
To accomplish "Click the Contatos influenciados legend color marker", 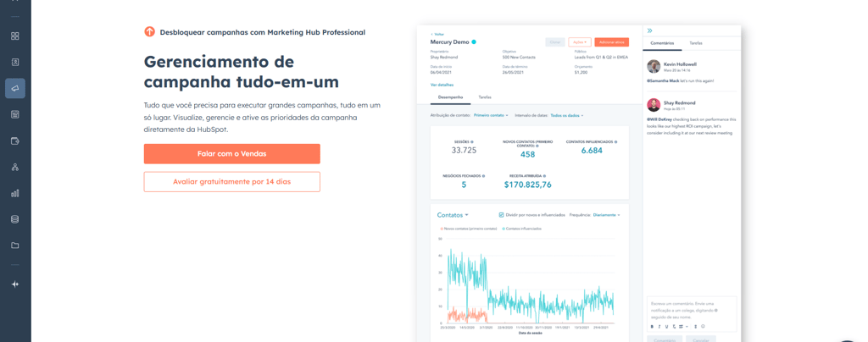I will pos(504,229).
